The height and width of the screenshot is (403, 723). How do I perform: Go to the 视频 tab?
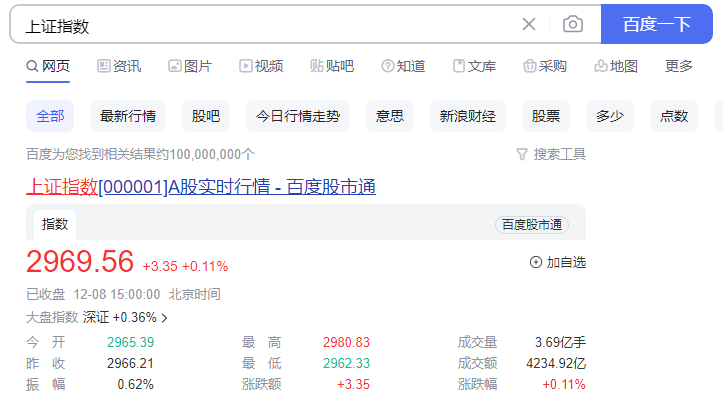tap(261, 66)
